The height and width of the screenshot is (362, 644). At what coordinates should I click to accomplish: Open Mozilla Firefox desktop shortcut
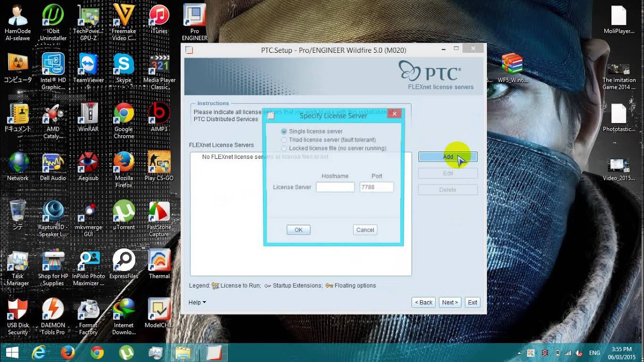(124, 169)
